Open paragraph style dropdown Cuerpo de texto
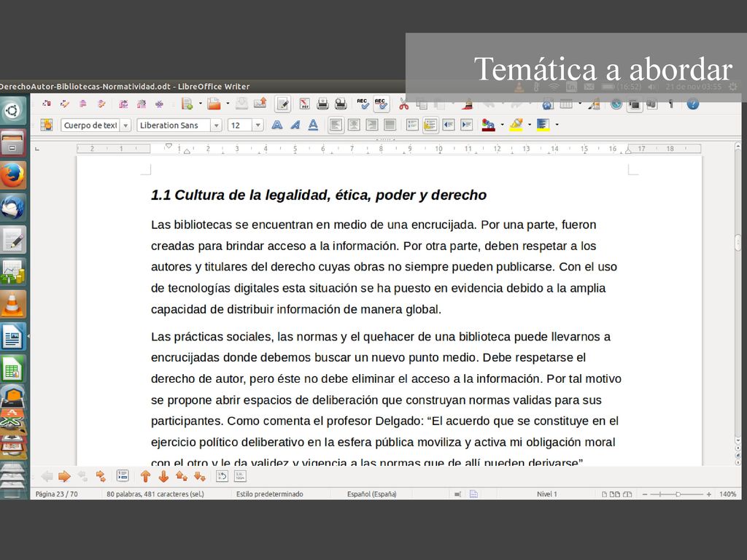 click(125, 125)
